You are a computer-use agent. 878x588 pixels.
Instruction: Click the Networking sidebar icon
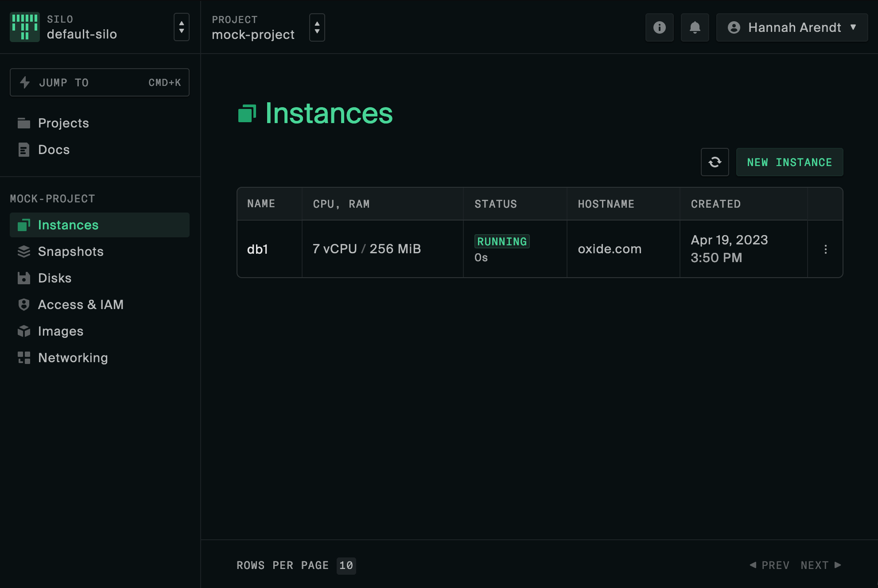coord(23,358)
